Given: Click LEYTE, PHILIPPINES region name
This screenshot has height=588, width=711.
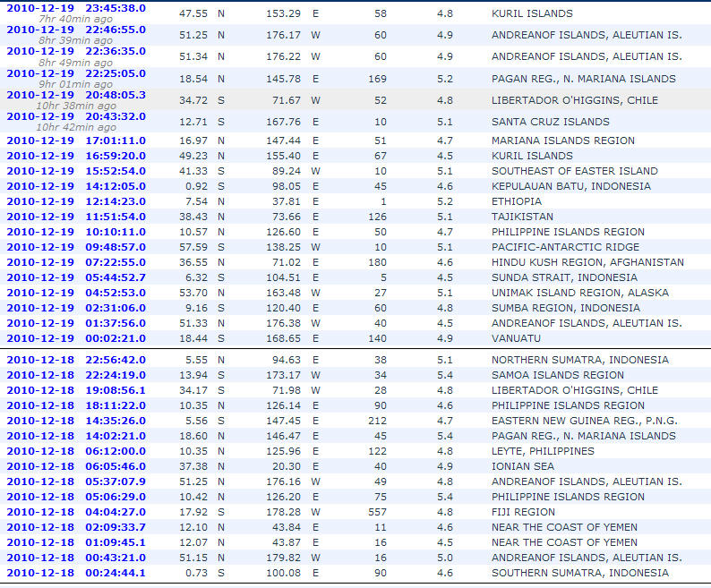Looking at the screenshot, I should 543,451.
